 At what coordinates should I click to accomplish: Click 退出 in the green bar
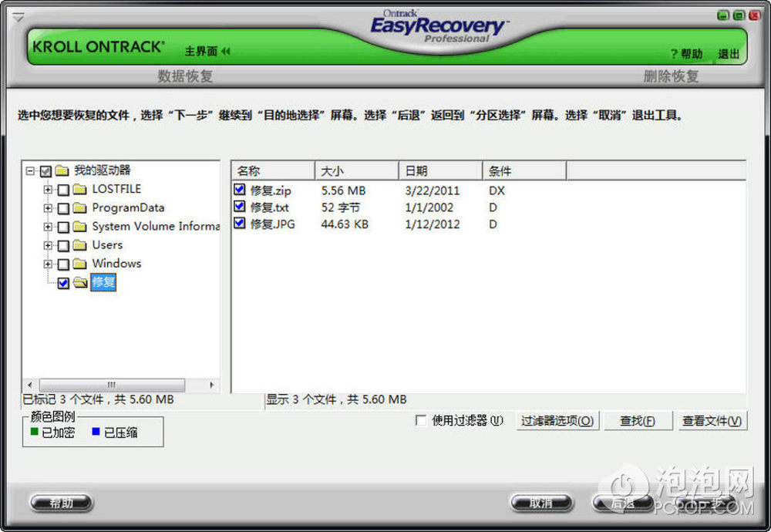point(729,54)
